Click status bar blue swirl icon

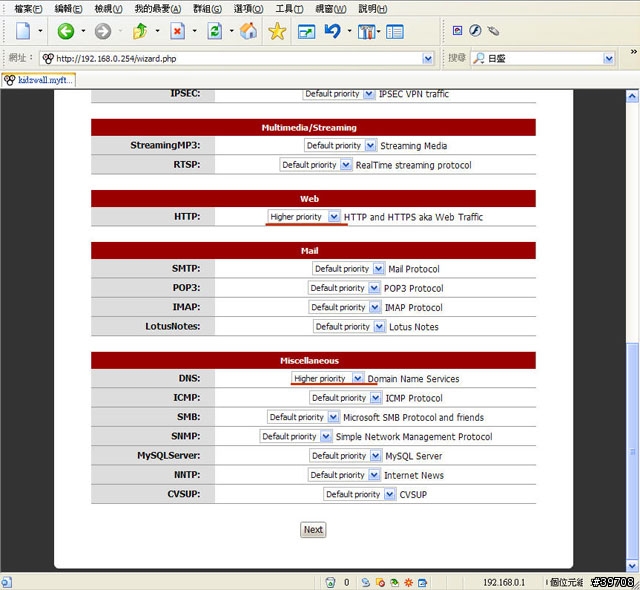[x=365, y=583]
